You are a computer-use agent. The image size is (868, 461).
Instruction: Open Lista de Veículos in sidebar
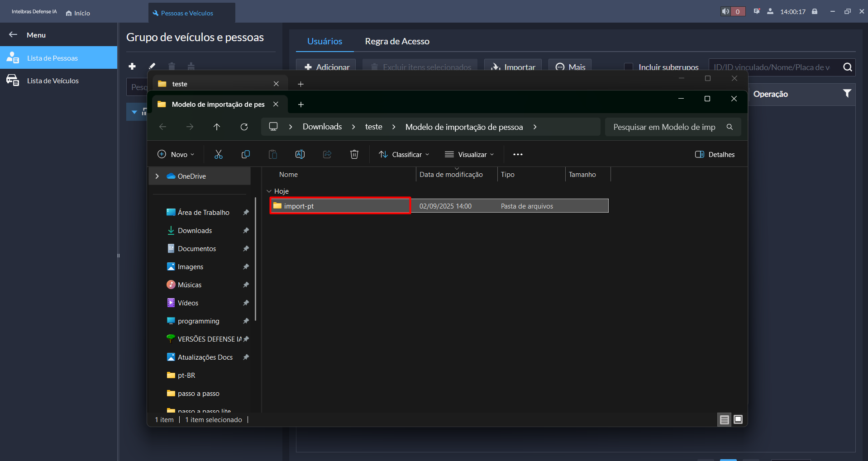(52, 81)
